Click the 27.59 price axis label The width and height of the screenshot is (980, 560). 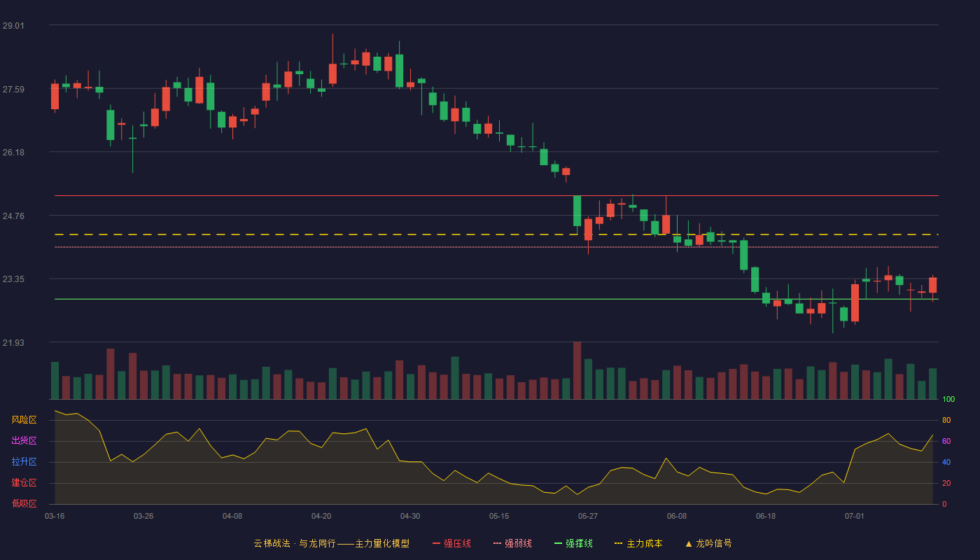click(x=13, y=89)
